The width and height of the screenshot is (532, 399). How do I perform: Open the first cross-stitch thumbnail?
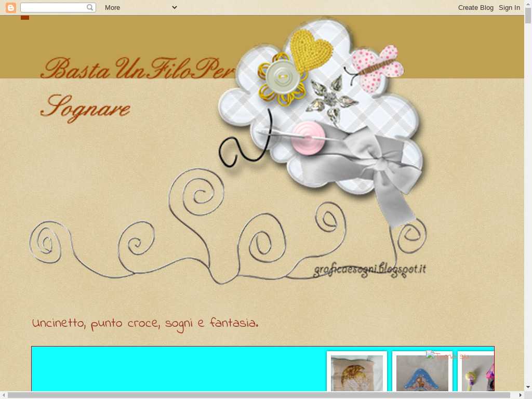(x=357, y=372)
